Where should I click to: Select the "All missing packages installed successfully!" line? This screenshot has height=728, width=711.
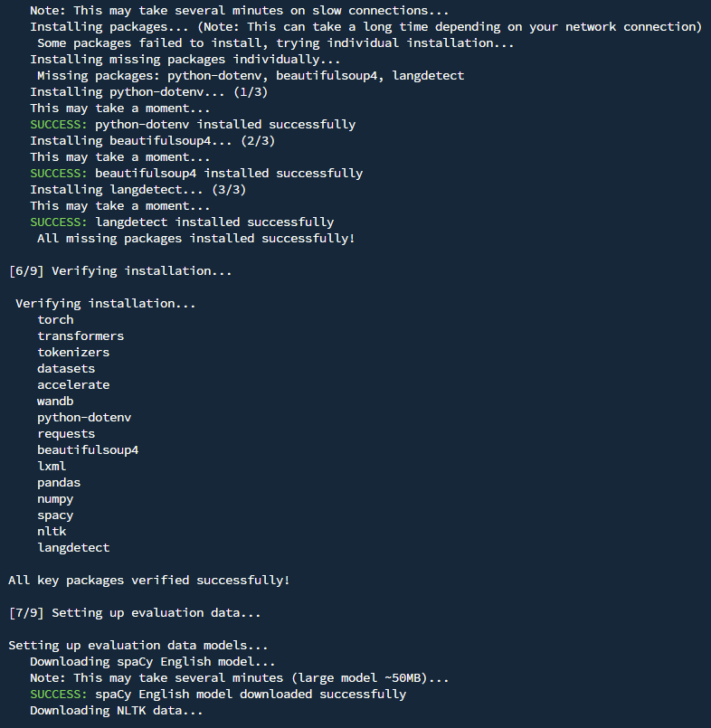click(196, 239)
